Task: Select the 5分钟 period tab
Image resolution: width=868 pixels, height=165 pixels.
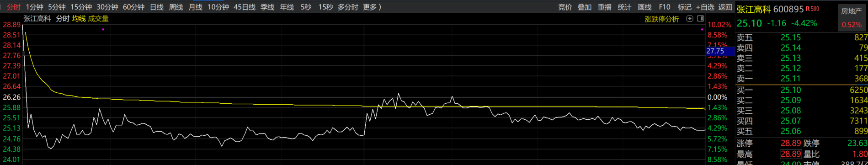Action: 57,7
